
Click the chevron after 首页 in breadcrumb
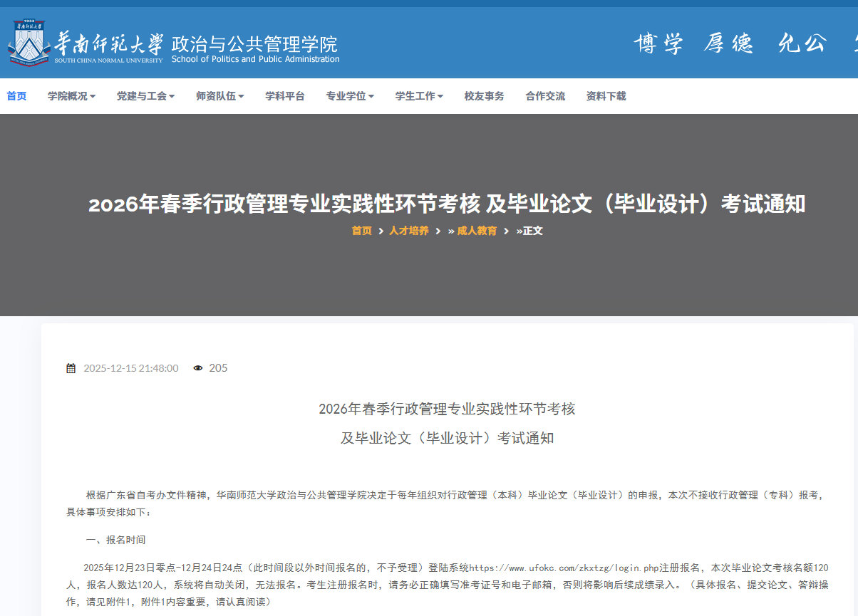tap(381, 231)
